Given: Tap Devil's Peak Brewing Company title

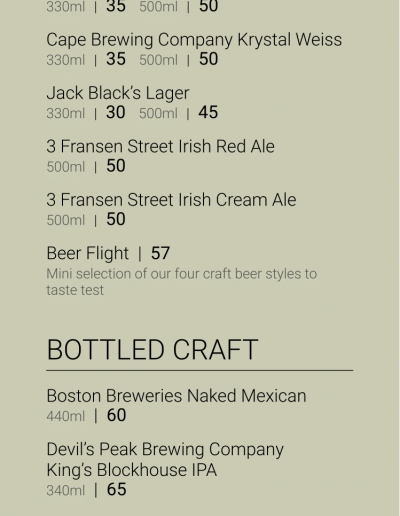Looking at the screenshot, I should coord(165,450).
